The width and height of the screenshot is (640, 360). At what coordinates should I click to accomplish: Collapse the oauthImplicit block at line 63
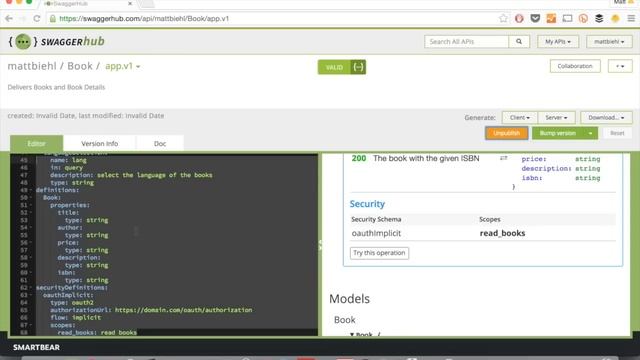[31, 295]
